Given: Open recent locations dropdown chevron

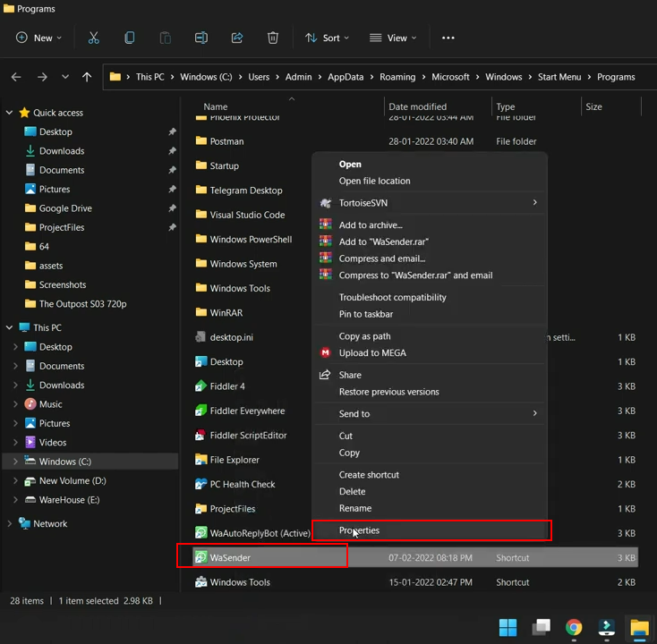Looking at the screenshot, I should (x=65, y=77).
